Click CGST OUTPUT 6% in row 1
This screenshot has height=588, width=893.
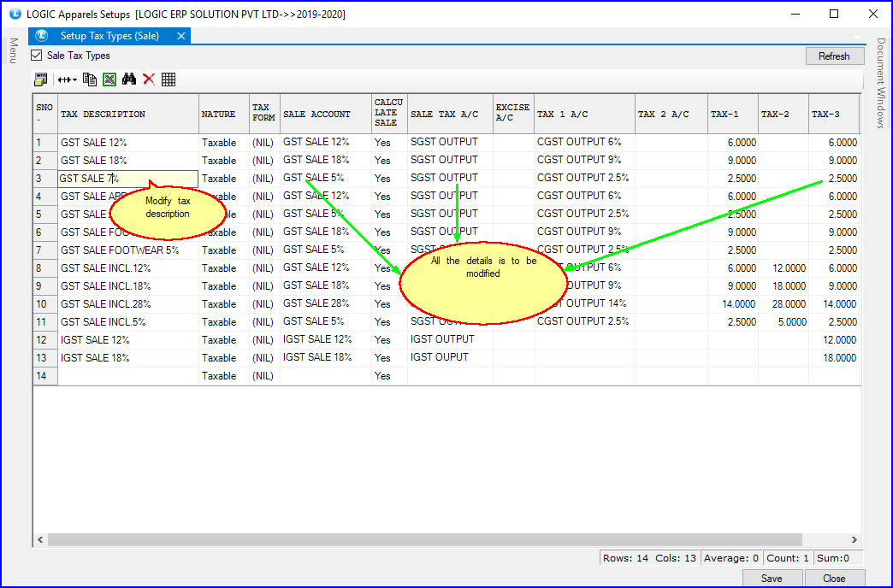click(x=584, y=143)
